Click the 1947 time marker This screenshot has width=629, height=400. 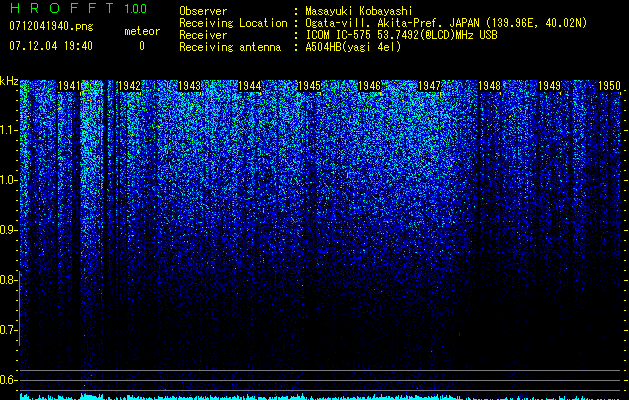click(429, 86)
